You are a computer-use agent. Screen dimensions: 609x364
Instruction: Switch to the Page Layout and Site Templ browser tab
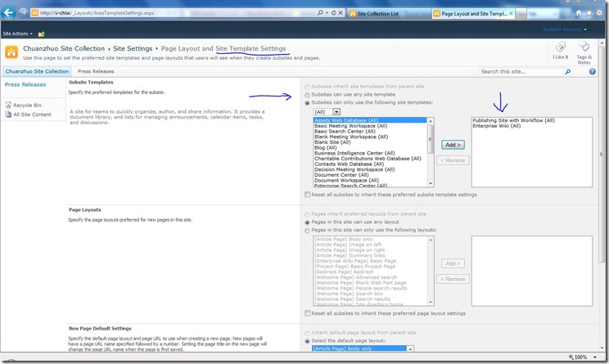[x=474, y=14]
